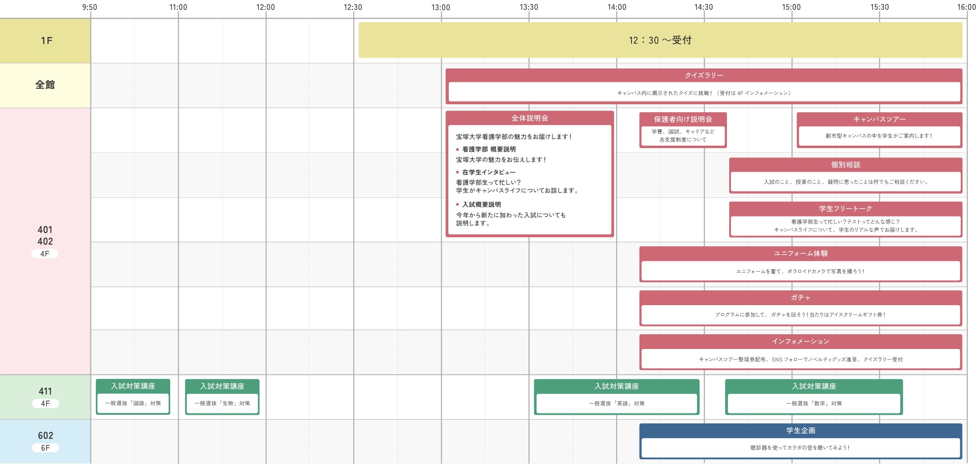
Task: Open the クイズラリー event block
Action: (704, 86)
